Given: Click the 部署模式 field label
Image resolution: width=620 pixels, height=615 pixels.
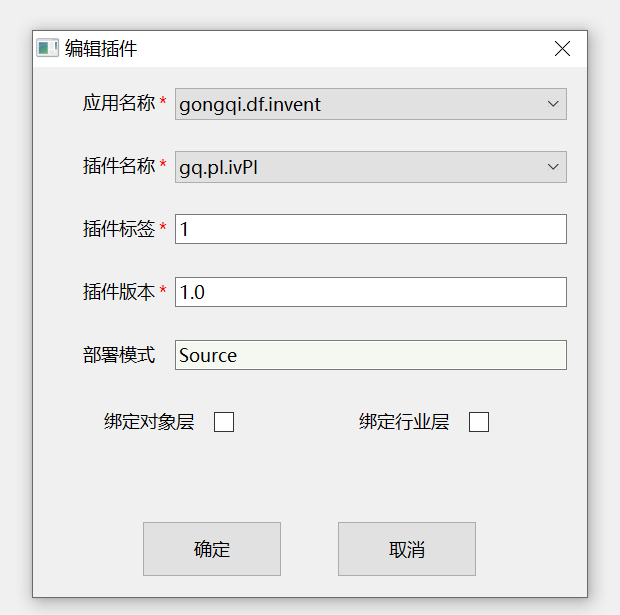Looking at the screenshot, I should [119, 355].
